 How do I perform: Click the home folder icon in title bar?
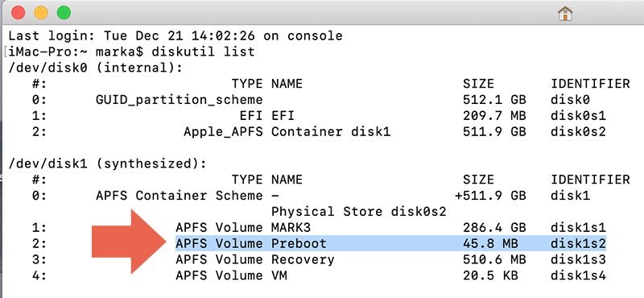[x=565, y=14]
